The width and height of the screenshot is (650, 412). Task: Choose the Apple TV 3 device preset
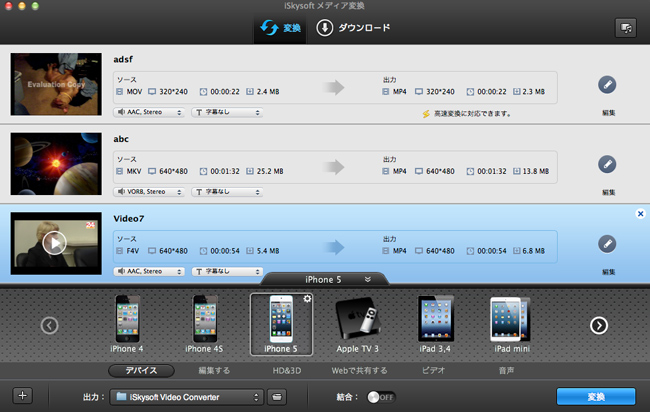[357, 324]
